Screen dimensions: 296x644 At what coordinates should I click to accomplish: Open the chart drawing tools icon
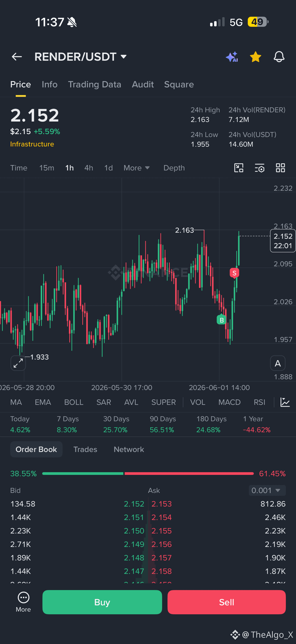238,168
